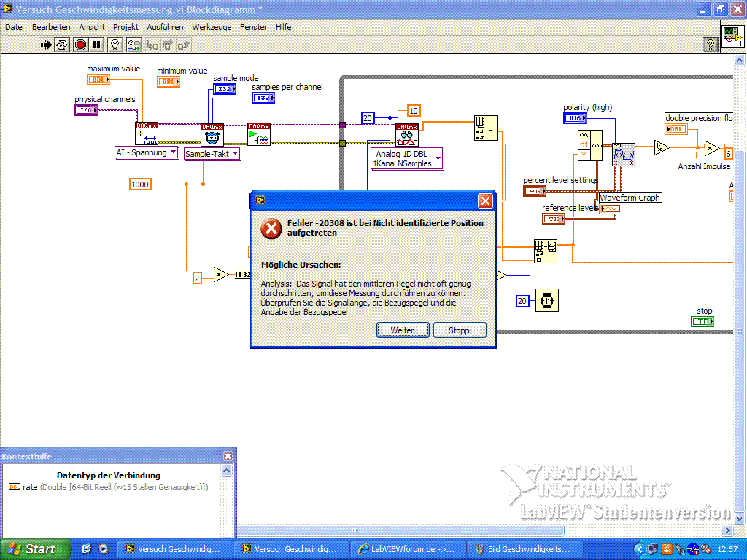Select the maximum value DBL terminal
This screenshot has width=747, height=560.
point(98,79)
